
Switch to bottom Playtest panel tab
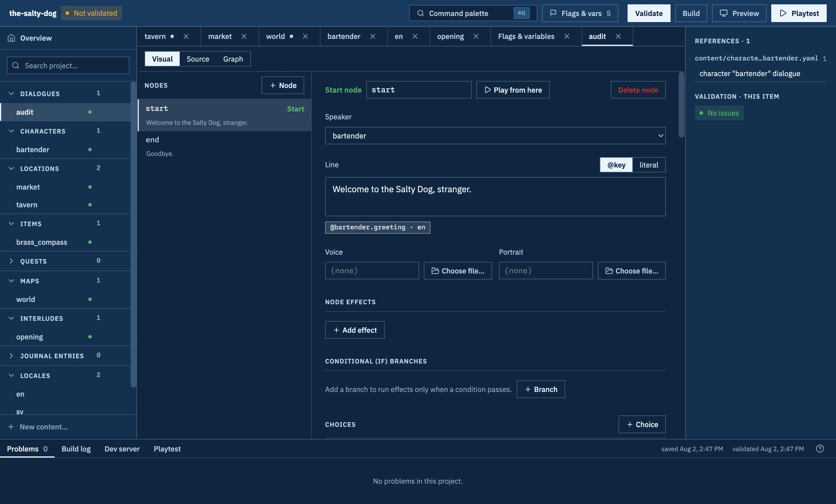coord(167,449)
